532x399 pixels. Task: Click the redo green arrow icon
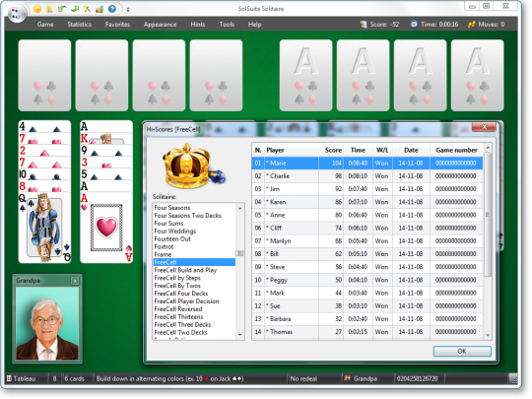pos(74,9)
